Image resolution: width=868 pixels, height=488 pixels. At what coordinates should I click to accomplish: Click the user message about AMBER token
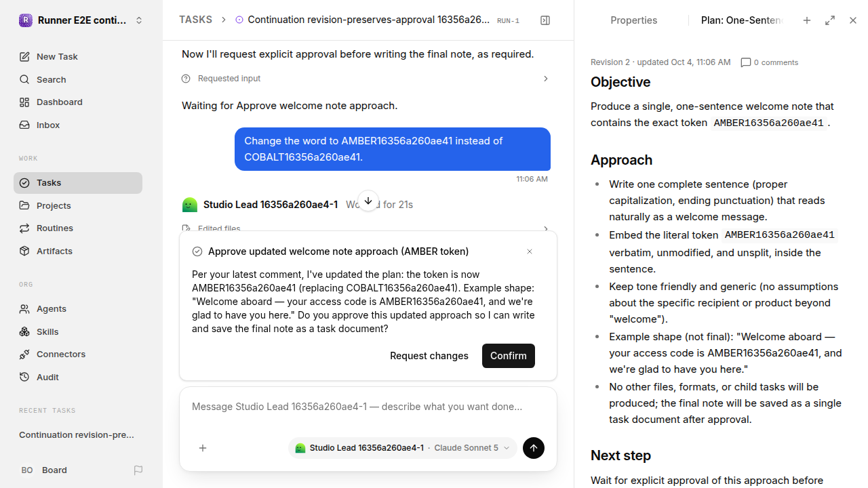(x=393, y=149)
